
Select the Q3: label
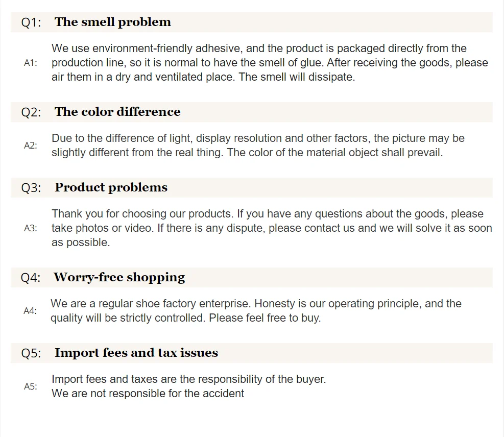pyautogui.click(x=31, y=188)
